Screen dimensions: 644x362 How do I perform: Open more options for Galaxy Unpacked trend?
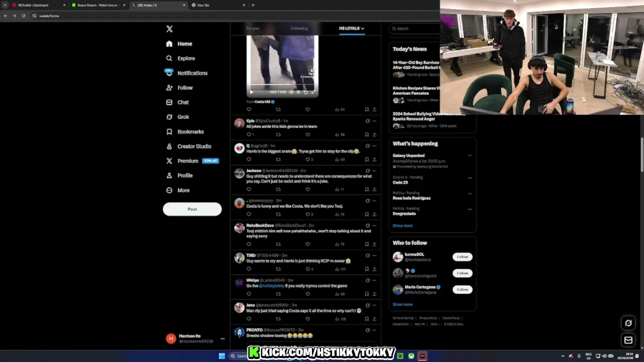tap(469, 156)
